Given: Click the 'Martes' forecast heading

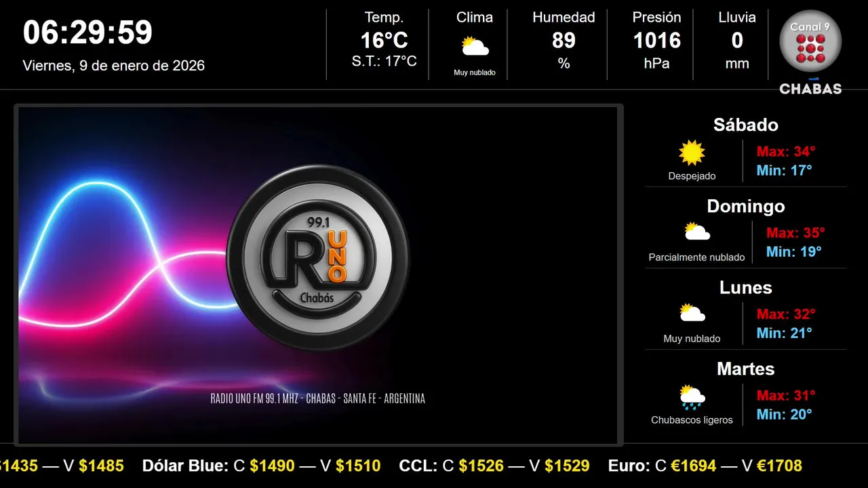Looking at the screenshot, I should pos(746,369).
